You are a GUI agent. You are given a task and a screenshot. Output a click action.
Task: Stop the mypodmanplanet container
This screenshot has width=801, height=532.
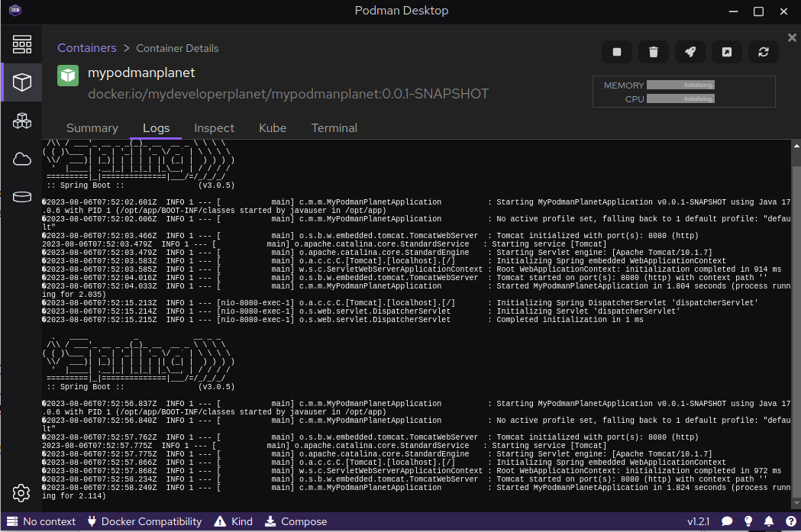tap(617, 52)
